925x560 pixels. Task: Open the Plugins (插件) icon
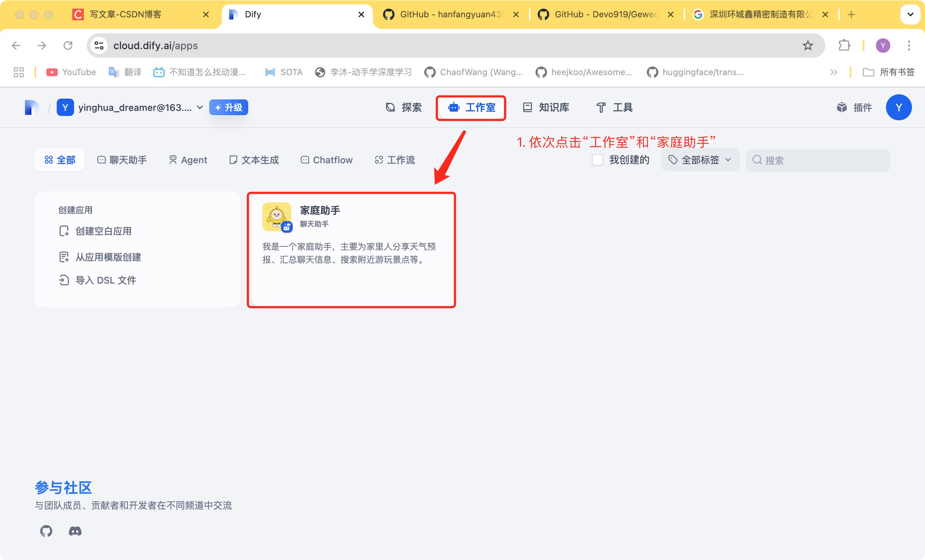point(842,108)
